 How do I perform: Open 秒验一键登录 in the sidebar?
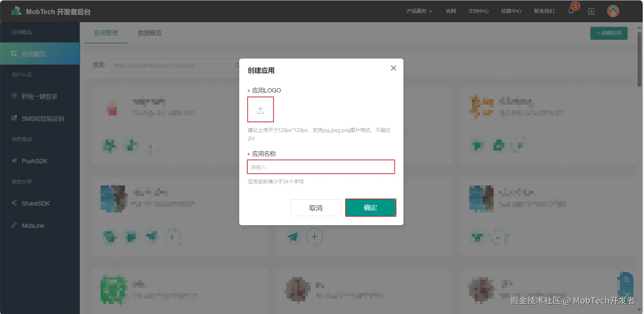pyautogui.click(x=40, y=96)
